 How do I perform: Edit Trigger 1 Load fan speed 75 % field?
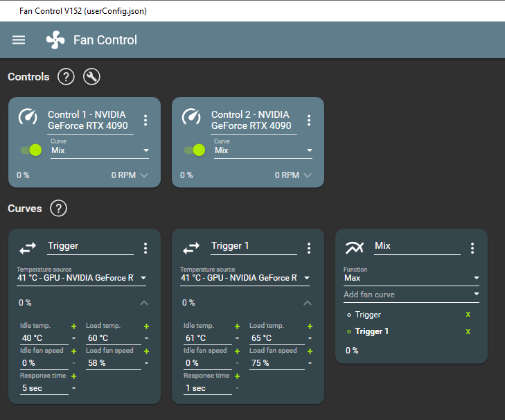click(277, 363)
